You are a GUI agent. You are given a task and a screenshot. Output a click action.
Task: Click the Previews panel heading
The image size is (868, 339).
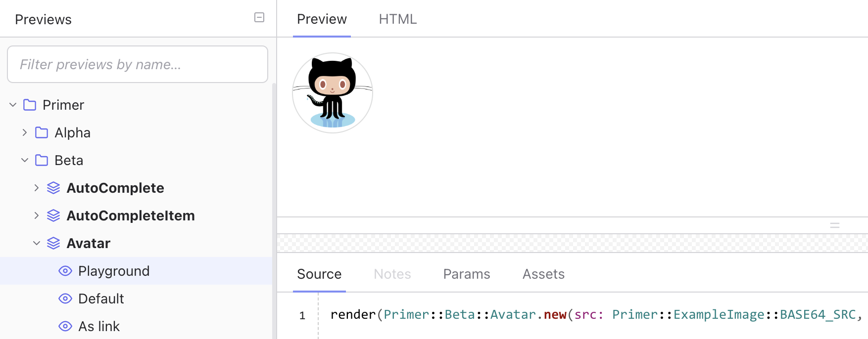(43, 19)
